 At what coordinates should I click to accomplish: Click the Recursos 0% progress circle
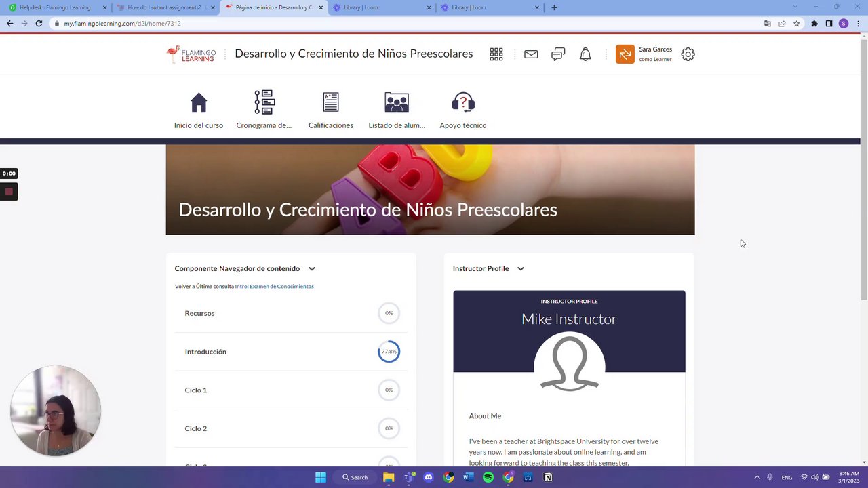pyautogui.click(x=389, y=313)
